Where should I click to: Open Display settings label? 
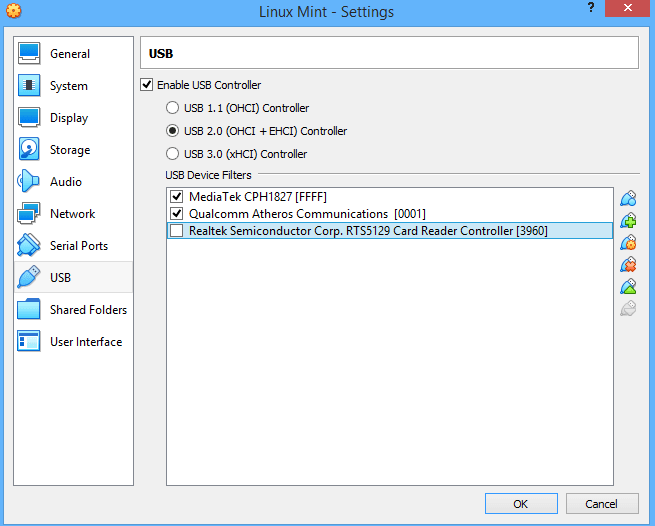tap(69, 118)
